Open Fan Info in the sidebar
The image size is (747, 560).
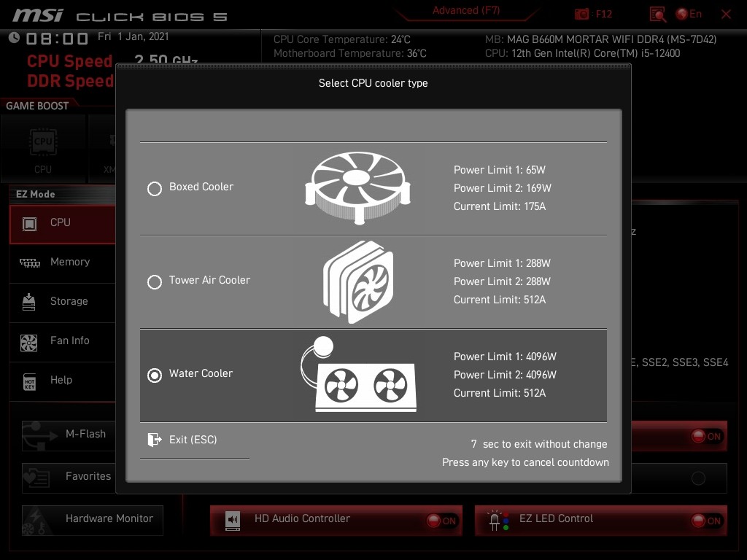pyautogui.click(x=63, y=341)
